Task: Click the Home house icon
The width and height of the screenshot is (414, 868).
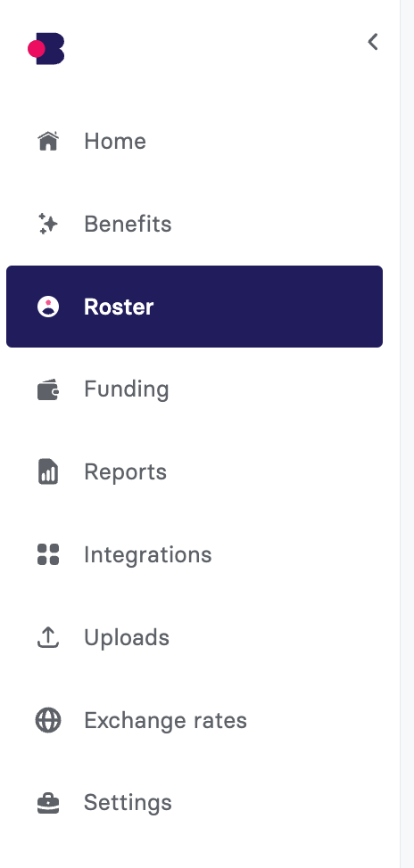Action: 48,141
